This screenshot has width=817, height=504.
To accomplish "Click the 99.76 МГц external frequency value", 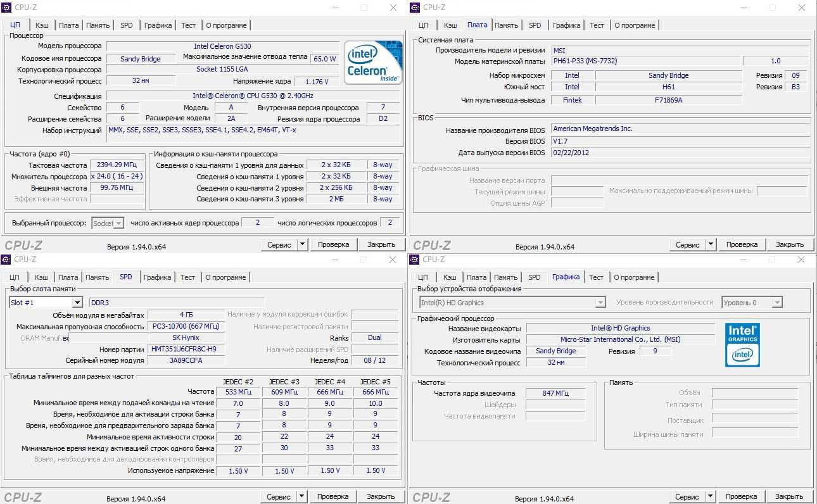I will click(x=117, y=187).
